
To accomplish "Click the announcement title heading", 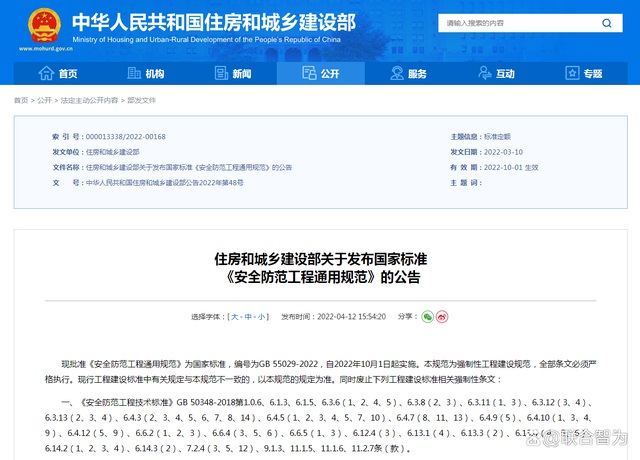I will pyautogui.click(x=321, y=268).
